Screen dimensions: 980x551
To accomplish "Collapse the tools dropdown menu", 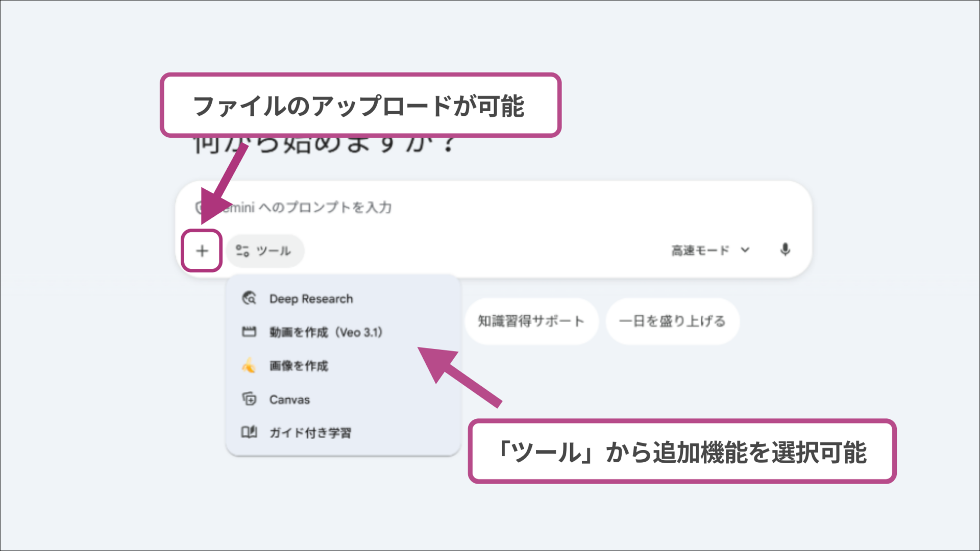I will coord(265,251).
